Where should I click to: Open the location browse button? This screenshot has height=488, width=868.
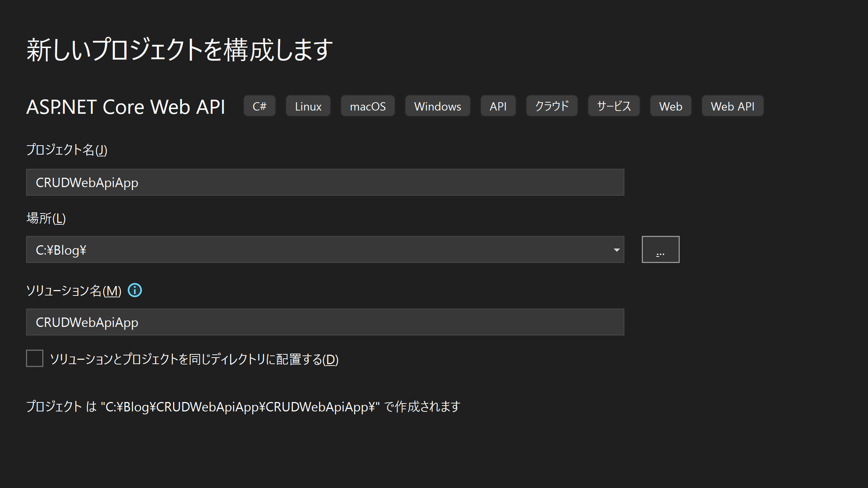coord(660,250)
